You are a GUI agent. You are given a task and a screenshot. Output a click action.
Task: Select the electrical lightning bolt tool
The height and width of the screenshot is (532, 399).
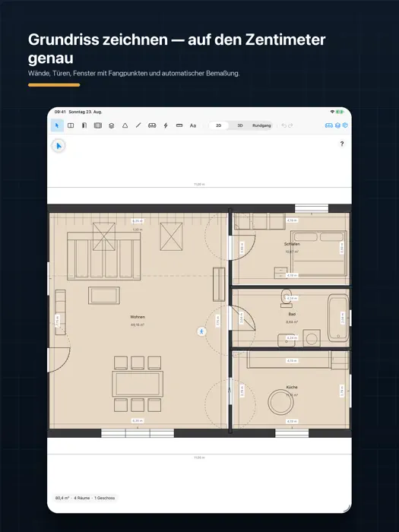[x=166, y=125]
